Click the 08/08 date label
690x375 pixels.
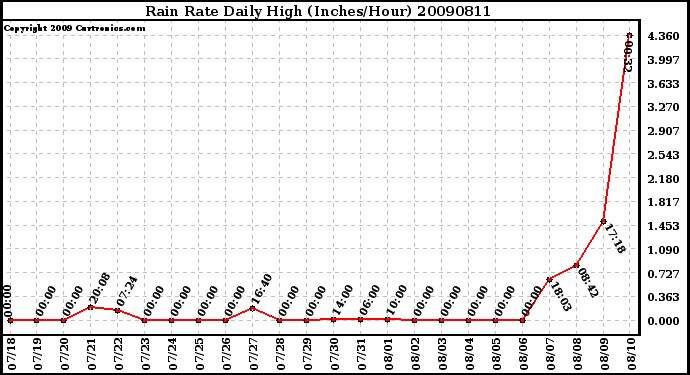[577, 354]
